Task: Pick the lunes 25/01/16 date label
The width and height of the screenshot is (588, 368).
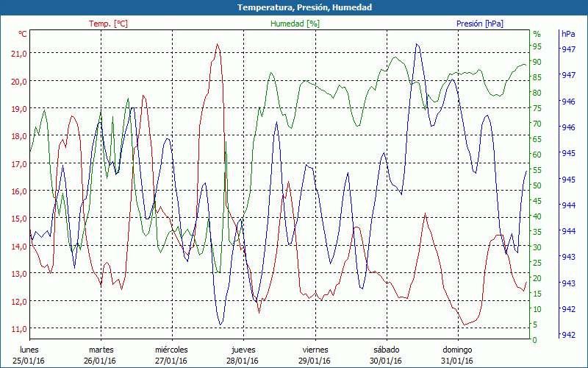Action: pos(29,355)
